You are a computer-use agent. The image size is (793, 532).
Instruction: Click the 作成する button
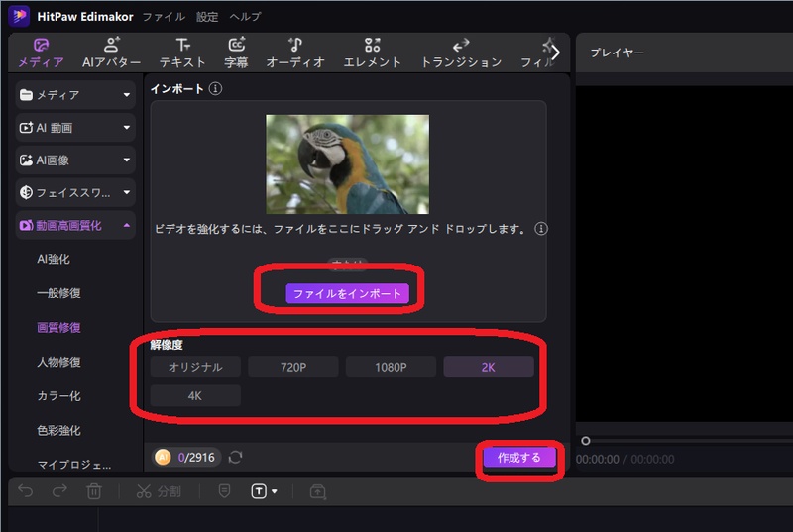pos(519,458)
